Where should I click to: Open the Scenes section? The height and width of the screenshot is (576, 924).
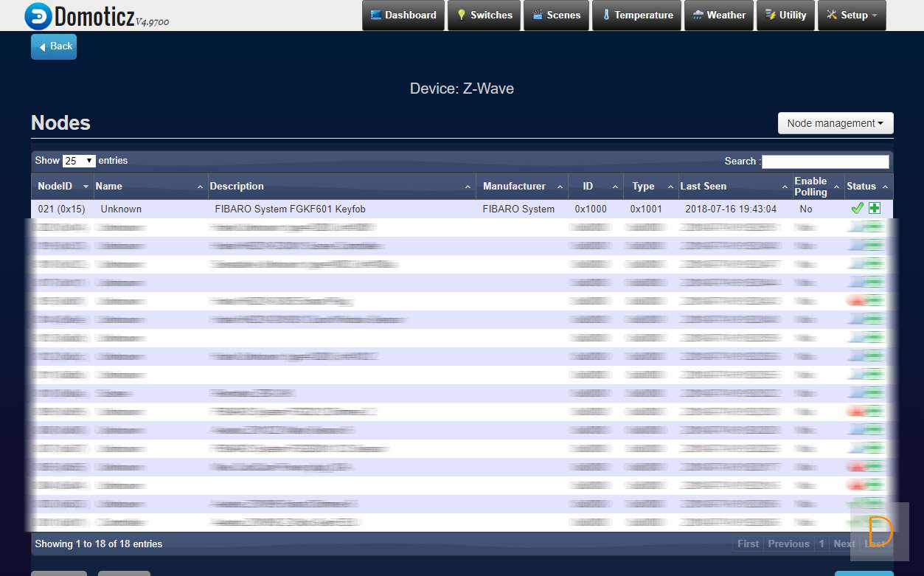click(556, 15)
